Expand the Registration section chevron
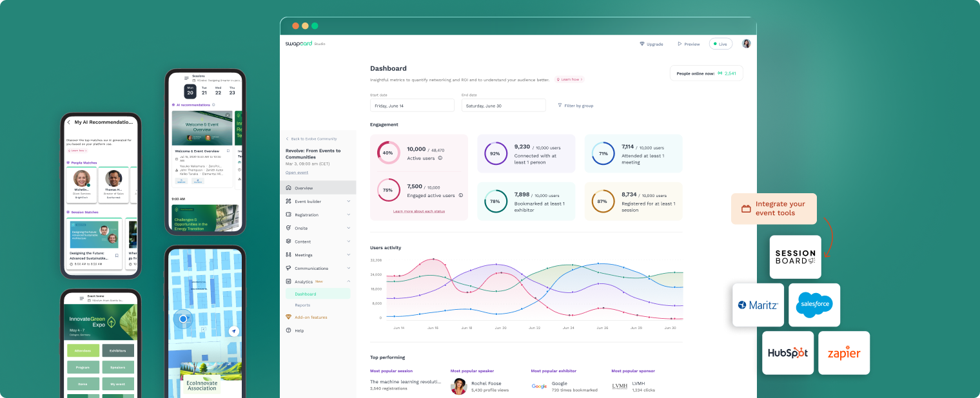 348,214
